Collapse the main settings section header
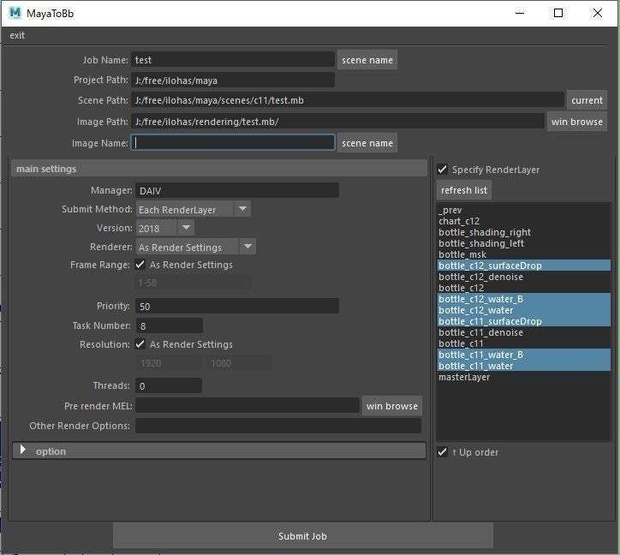Viewport: 620px width, 555px height. click(219, 169)
